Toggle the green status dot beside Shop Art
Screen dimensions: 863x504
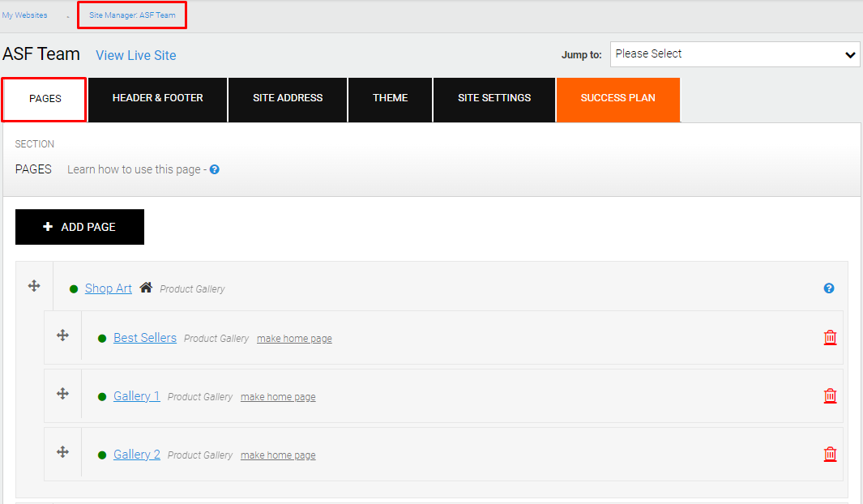click(x=73, y=288)
